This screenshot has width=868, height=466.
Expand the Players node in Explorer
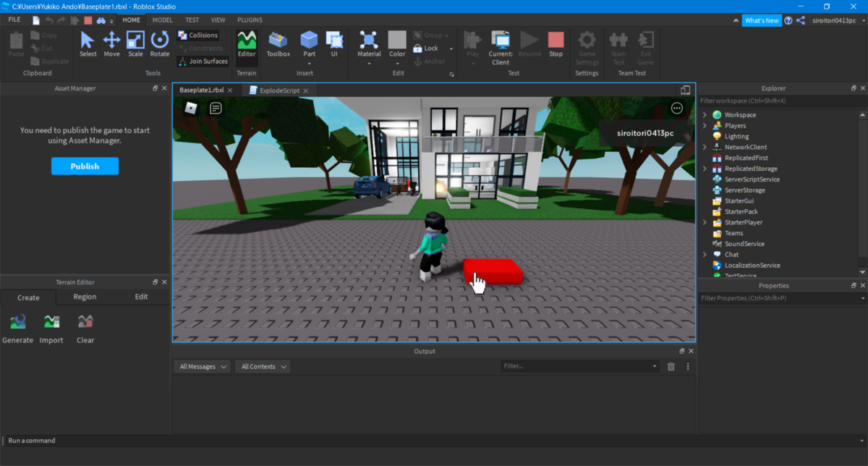click(x=705, y=126)
